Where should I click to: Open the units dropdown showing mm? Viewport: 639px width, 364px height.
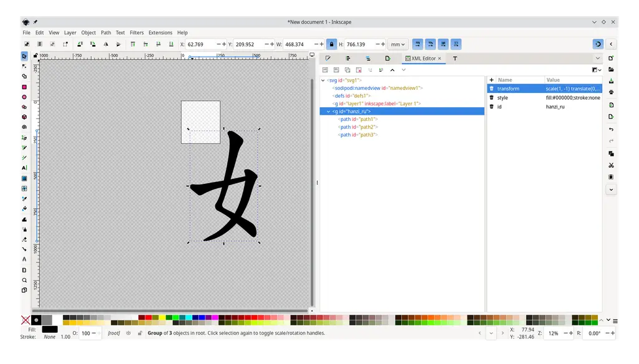398,44
